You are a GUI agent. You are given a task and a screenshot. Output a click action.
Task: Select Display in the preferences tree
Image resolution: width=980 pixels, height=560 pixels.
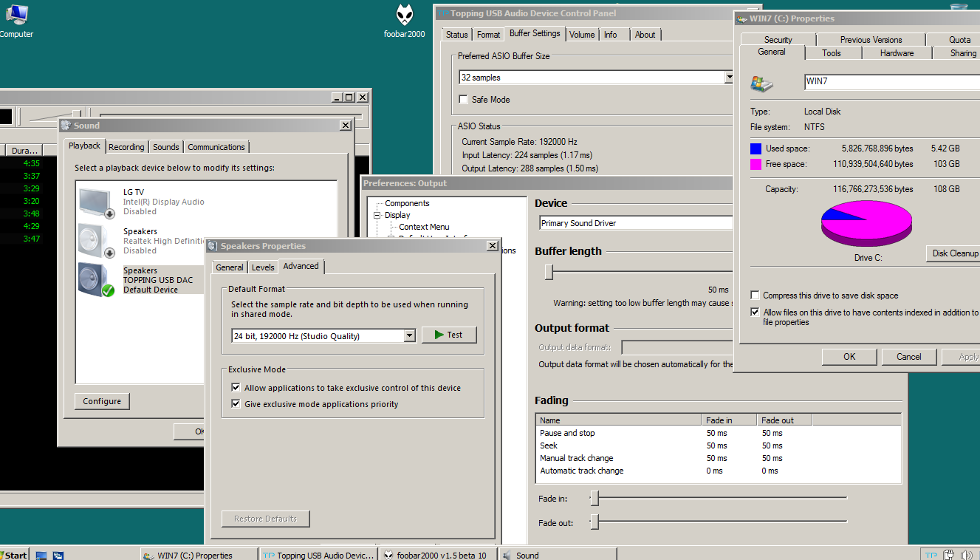pyautogui.click(x=397, y=215)
